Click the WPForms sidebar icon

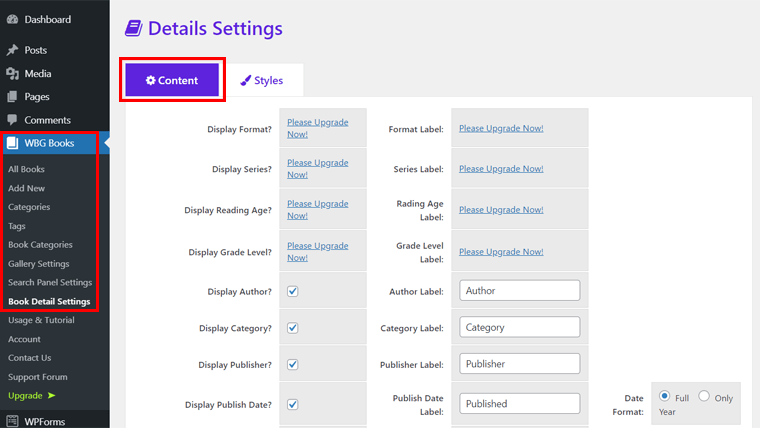[x=12, y=422]
